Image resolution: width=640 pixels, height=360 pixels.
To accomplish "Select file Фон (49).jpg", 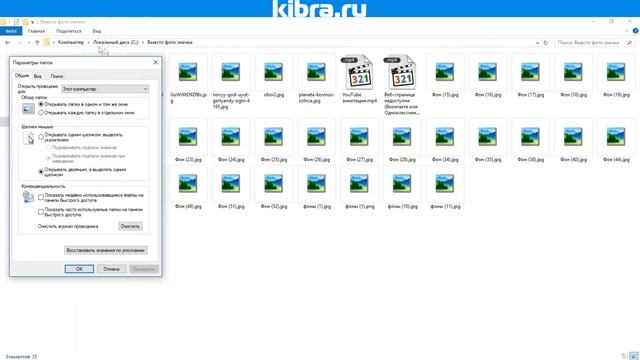I will tap(188, 187).
